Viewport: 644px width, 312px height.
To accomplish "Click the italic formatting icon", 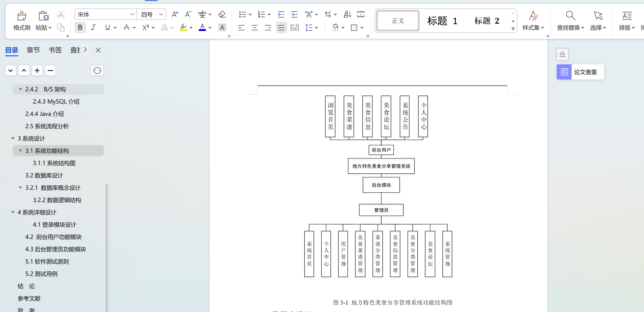I will tap(93, 27).
